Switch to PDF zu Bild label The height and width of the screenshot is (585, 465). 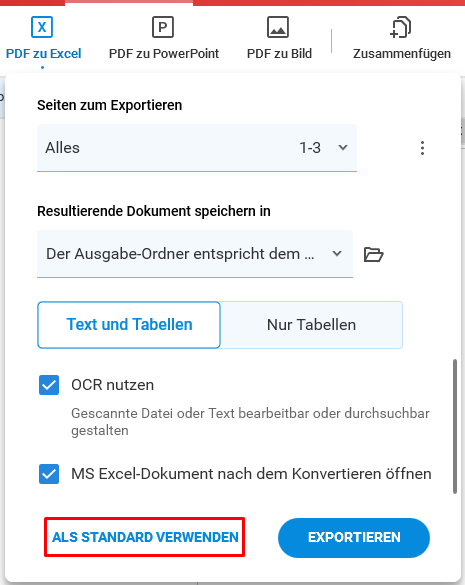click(279, 54)
